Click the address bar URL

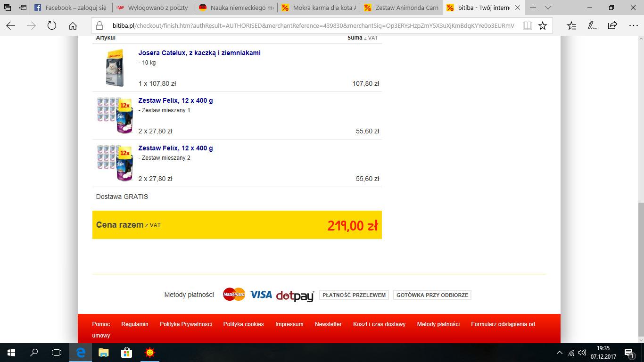(x=314, y=26)
